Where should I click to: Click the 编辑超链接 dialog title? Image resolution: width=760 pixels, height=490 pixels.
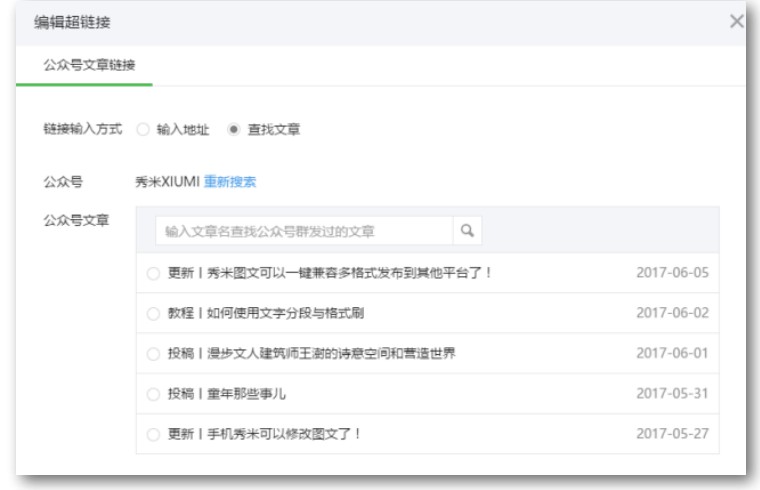coord(72,22)
